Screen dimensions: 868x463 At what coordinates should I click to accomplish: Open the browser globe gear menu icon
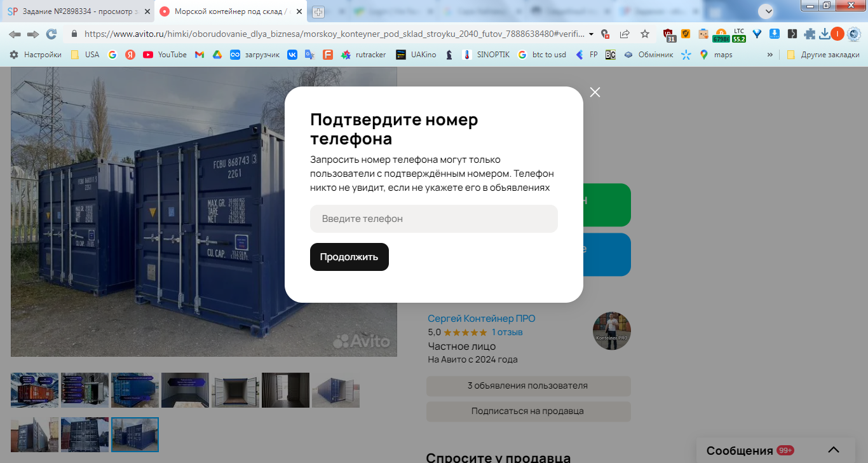(x=853, y=34)
